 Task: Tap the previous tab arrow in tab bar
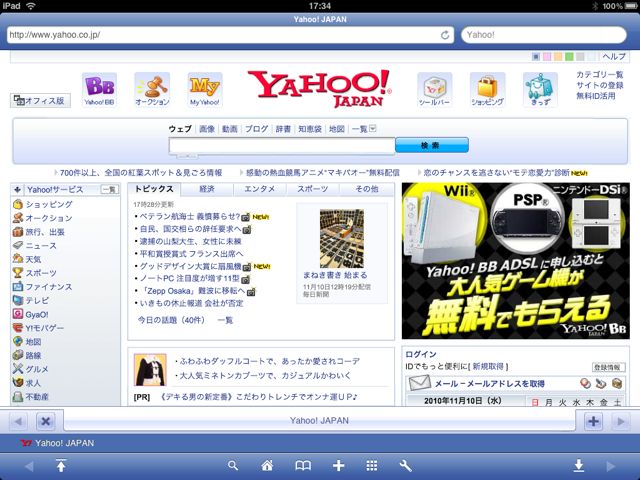click(18, 421)
